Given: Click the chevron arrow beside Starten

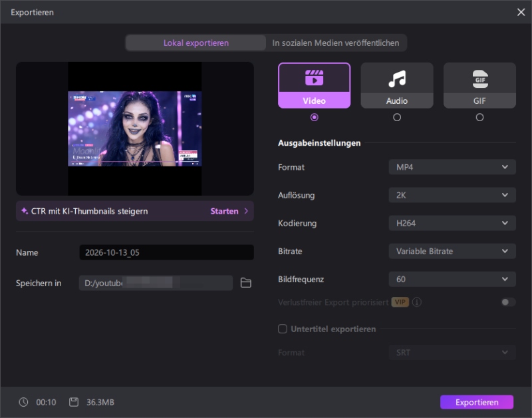Looking at the screenshot, I should tap(246, 211).
